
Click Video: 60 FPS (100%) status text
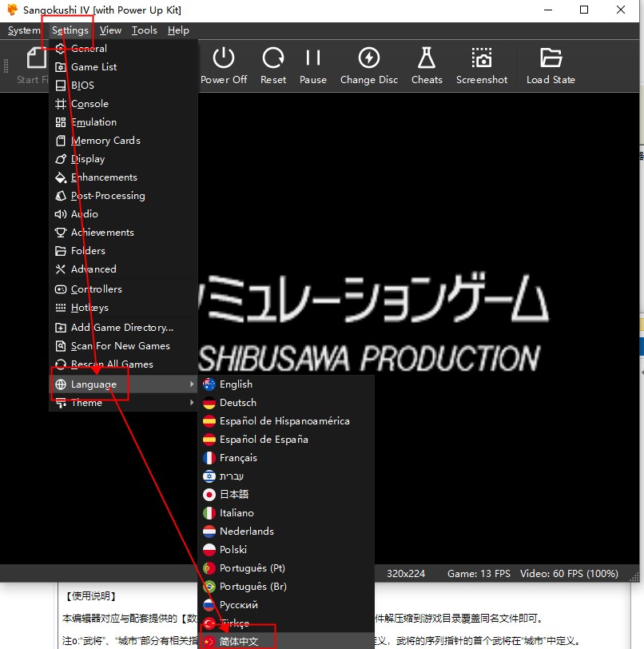click(x=569, y=574)
